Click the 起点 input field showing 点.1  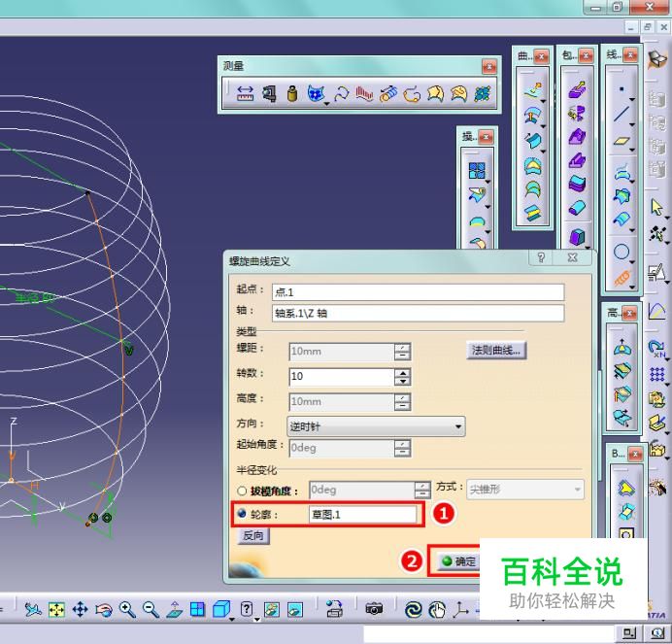418,292
